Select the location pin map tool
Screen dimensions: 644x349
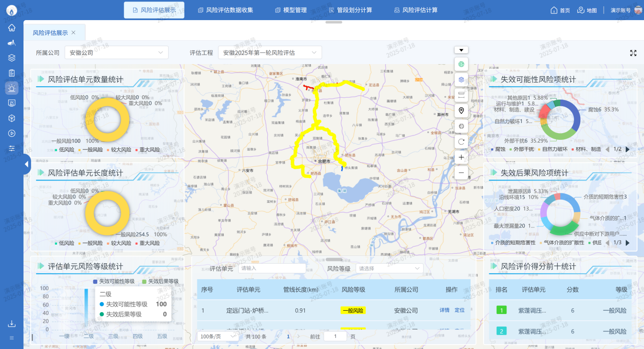461,111
